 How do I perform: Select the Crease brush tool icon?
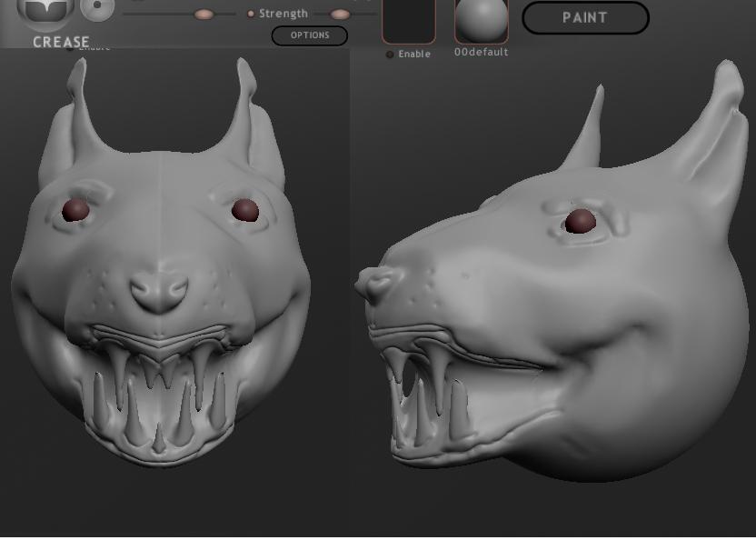46,11
